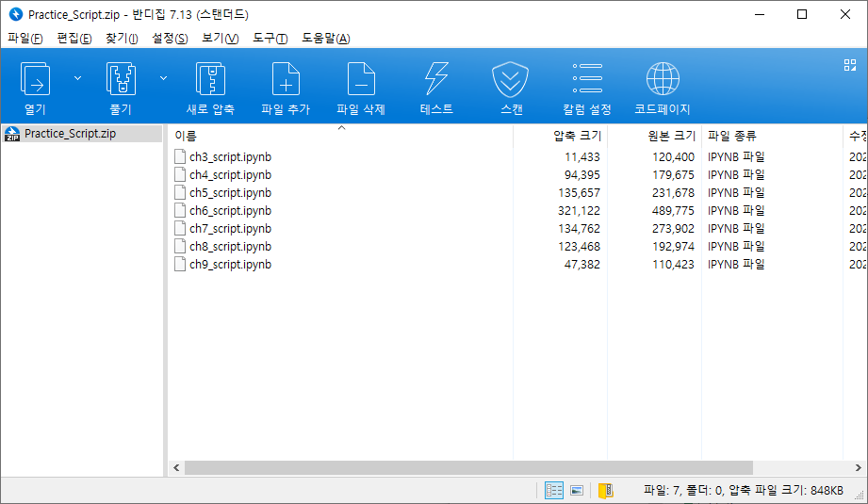
Task: Click original size 110,423 cell
Action: [673, 265]
